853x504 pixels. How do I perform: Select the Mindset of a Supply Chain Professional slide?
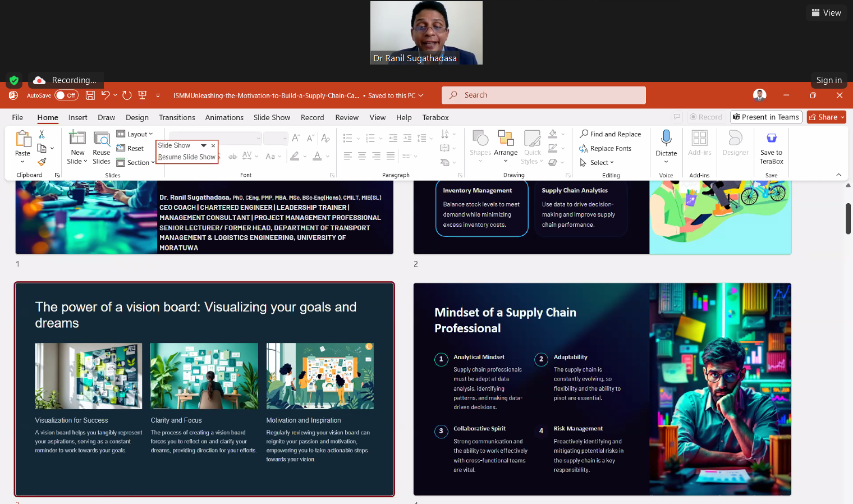602,389
